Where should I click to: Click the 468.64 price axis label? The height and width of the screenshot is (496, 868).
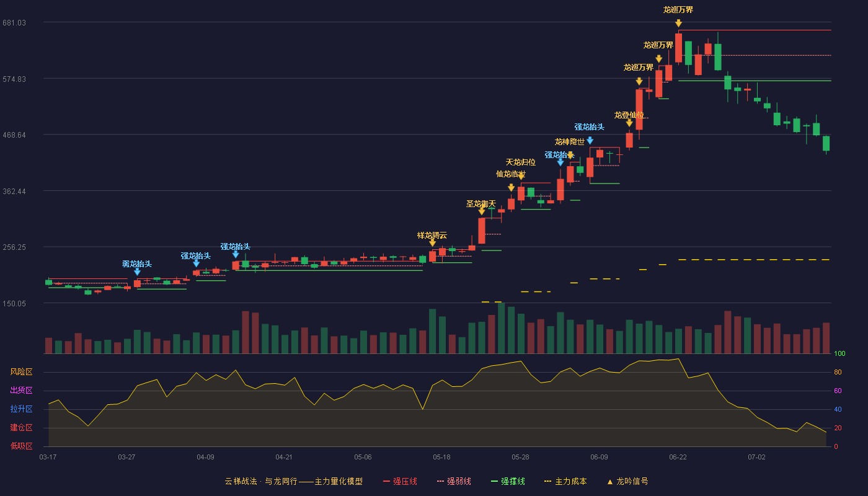(x=14, y=135)
